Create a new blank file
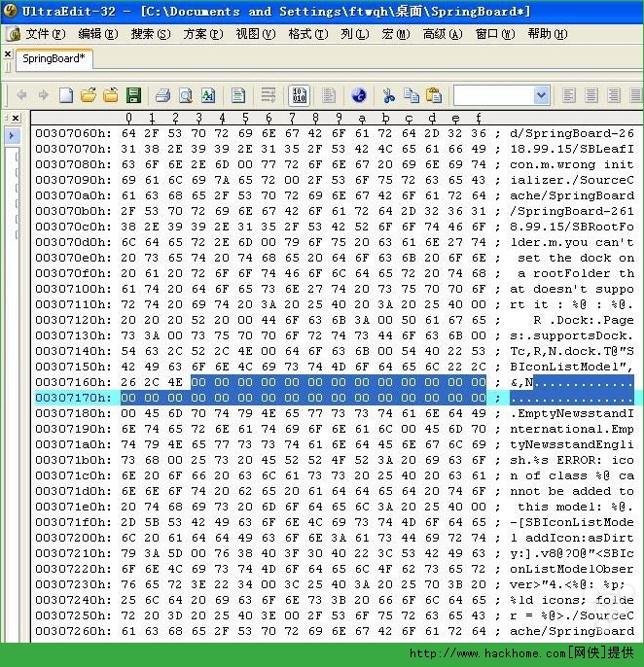Image resolution: width=644 pixels, height=667 pixels. tap(66, 95)
